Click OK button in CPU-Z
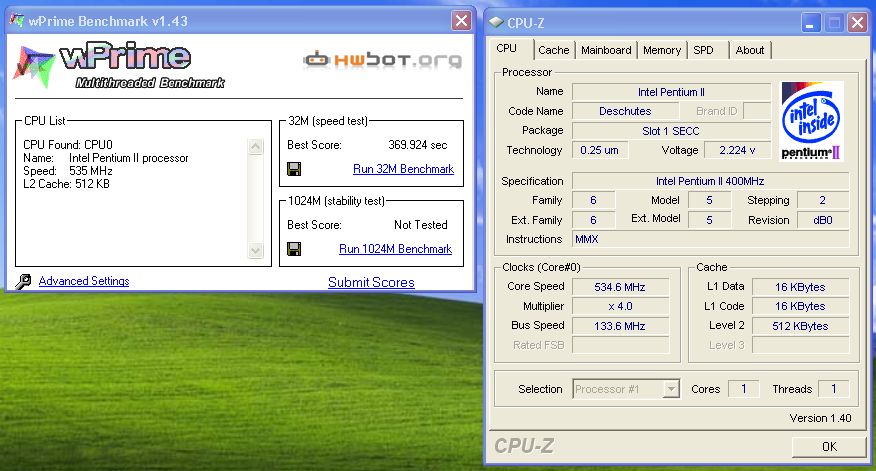The height and width of the screenshot is (471, 876). coord(829,446)
